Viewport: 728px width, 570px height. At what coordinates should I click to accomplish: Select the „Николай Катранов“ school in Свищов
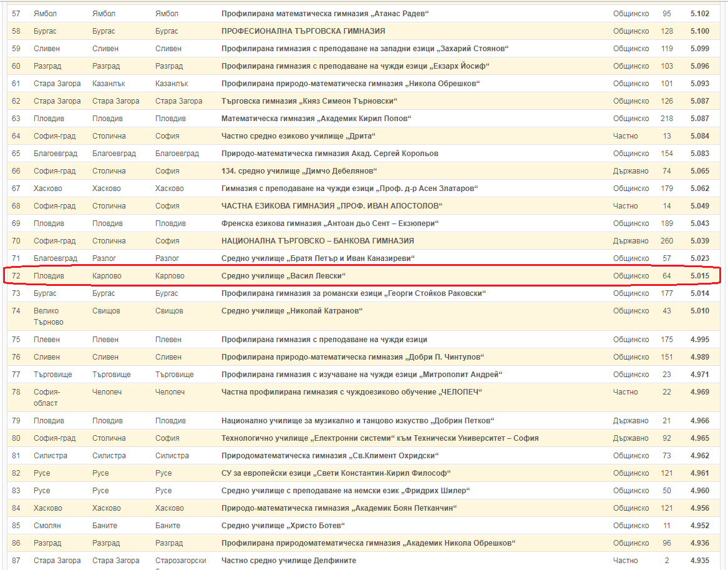pyautogui.click(x=292, y=311)
